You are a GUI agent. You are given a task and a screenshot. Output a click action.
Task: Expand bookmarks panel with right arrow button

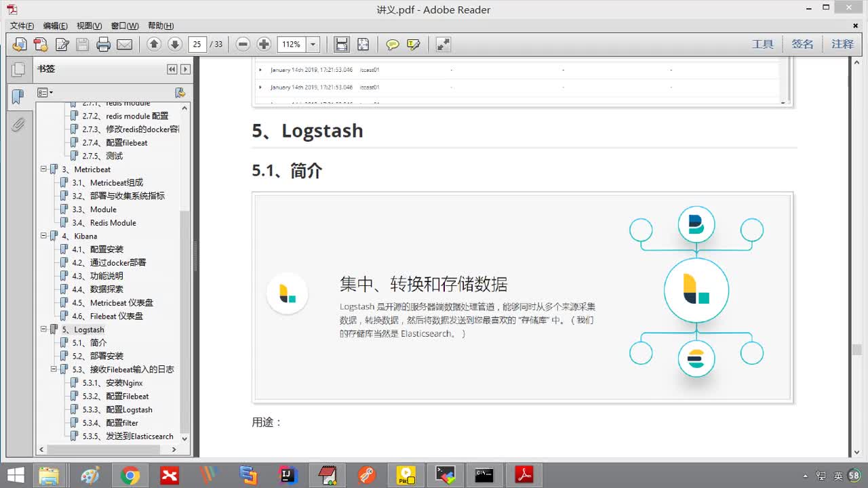(x=185, y=69)
